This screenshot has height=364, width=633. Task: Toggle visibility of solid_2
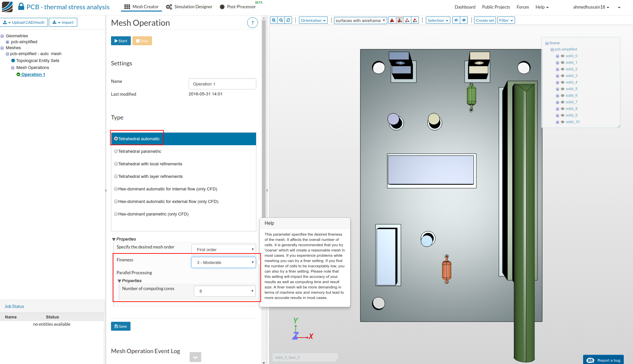[563, 69]
